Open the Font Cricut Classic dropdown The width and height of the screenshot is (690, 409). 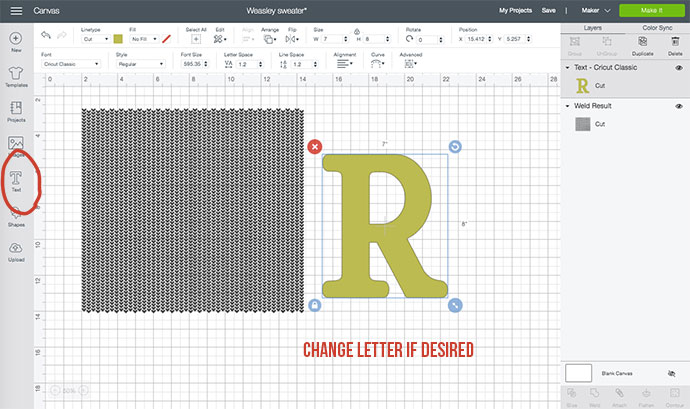tap(71, 64)
